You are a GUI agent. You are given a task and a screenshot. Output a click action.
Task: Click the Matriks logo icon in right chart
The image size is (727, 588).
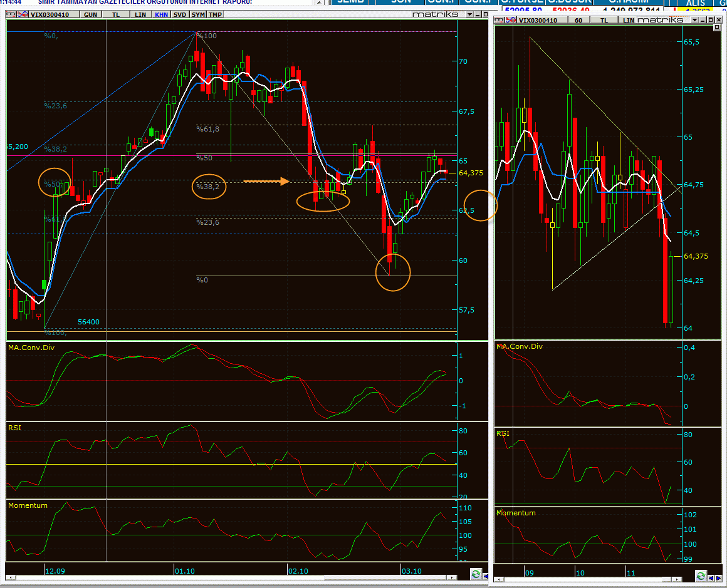[499, 20]
